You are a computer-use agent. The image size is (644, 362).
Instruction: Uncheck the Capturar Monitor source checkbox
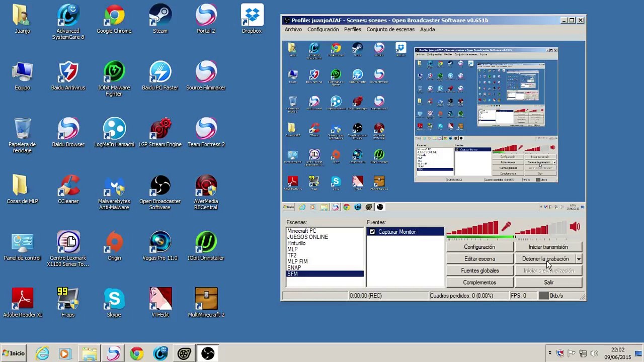[372, 232]
